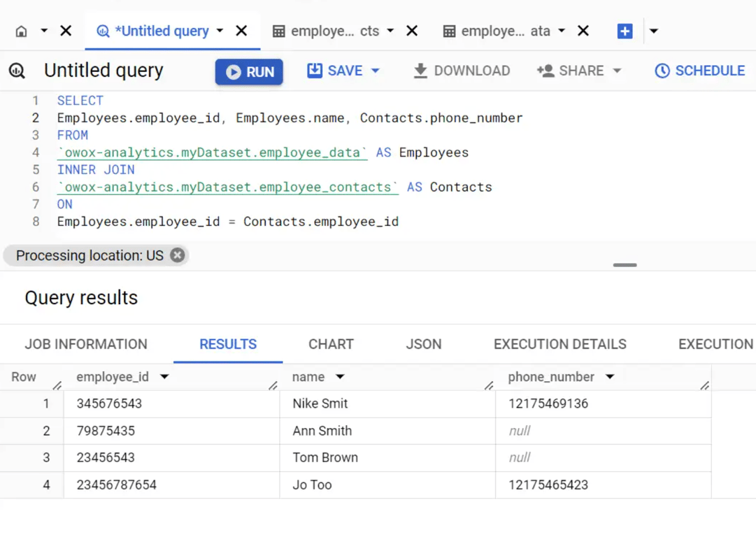The image size is (756, 537).
Task: Grab the editor pane resize handle
Action: (625, 265)
